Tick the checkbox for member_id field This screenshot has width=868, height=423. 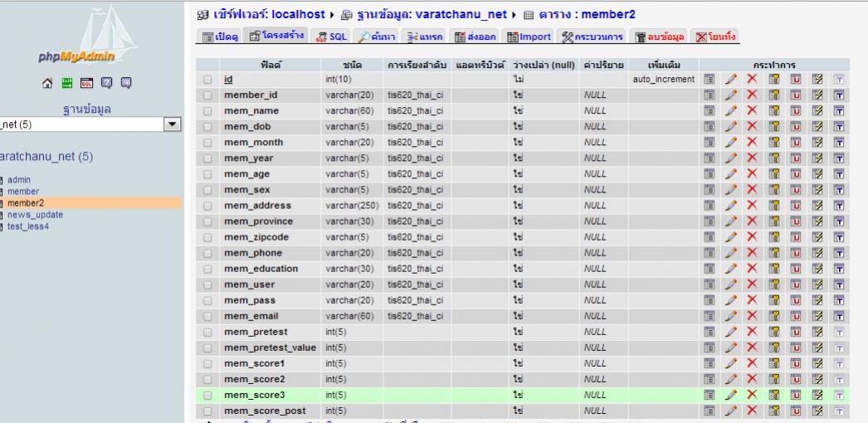click(207, 95)
